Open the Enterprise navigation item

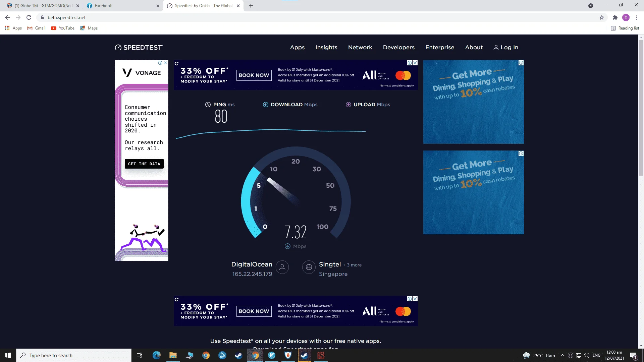[440, 47]
